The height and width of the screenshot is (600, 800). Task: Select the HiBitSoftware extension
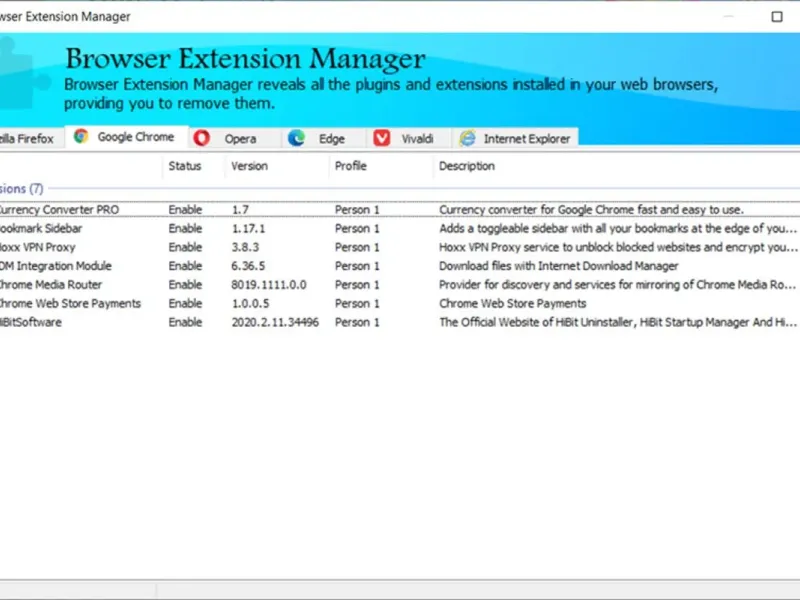[x=31, y=322]
